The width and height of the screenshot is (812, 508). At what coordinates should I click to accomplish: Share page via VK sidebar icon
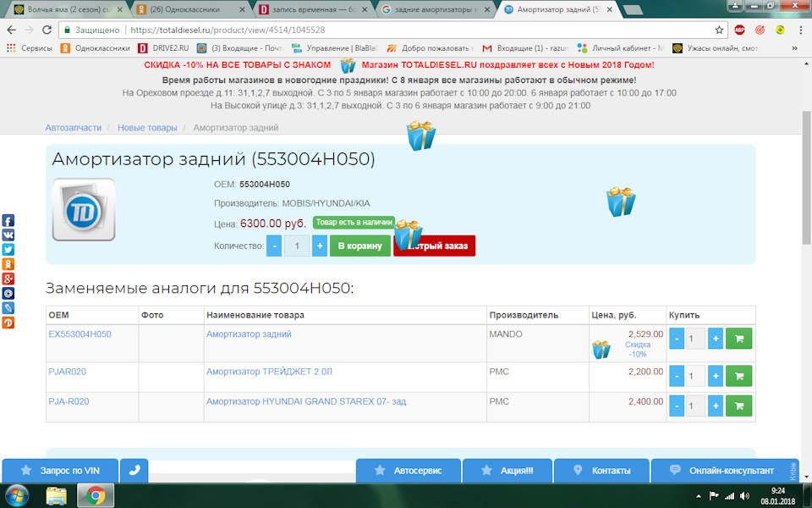coord(8,235)
